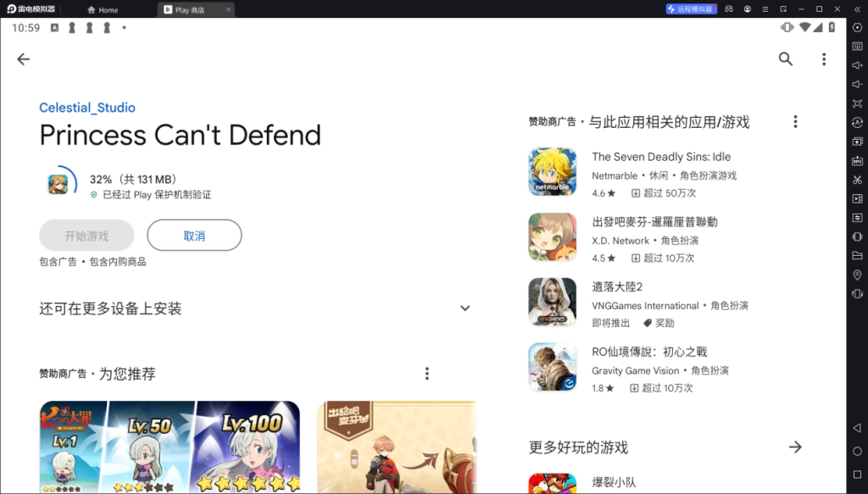868x494 pixels.
Task: Open the sync operations tool
Action: point(858,218)
